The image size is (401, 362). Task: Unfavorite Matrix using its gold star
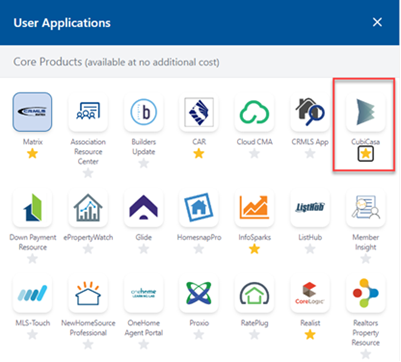(x=32, y=154)
